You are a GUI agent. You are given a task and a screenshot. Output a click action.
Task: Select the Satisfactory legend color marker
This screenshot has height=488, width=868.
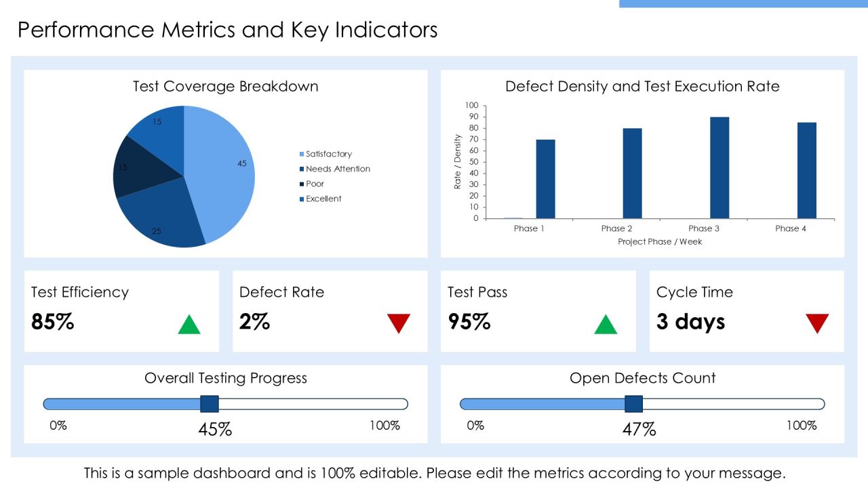click(x=302, y=155)
